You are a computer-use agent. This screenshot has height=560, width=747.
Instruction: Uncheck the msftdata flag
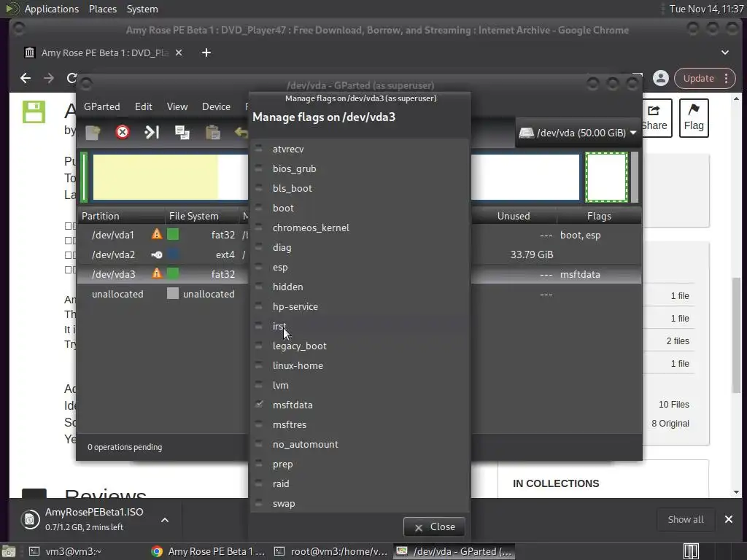[x=259, y=404]
